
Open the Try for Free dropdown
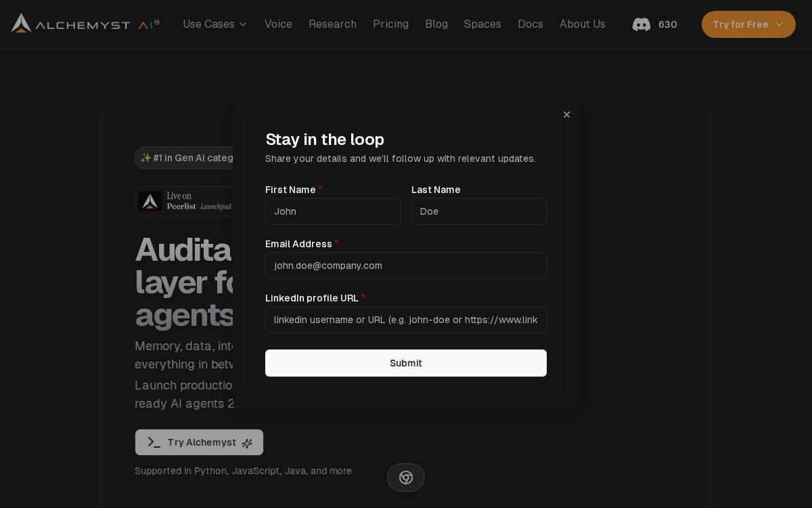(x=748, y=24)
